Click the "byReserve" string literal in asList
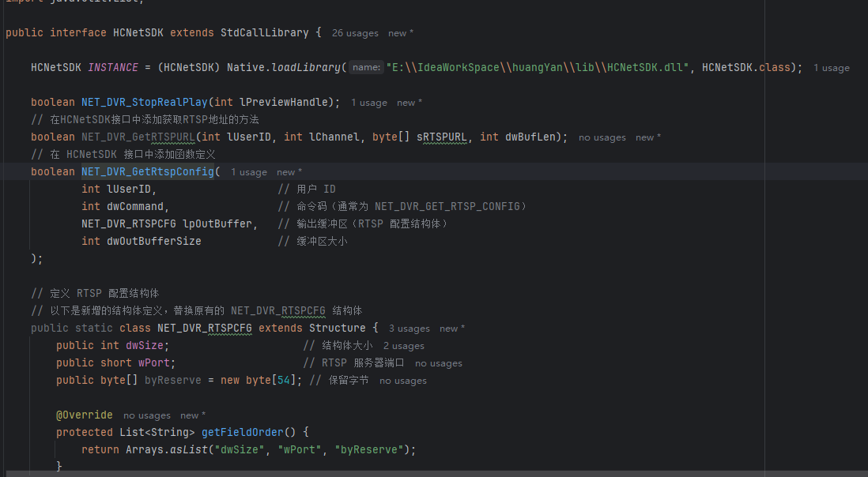Image resolution: width=868 pixels, height=477 pixels. click(368, 450)
